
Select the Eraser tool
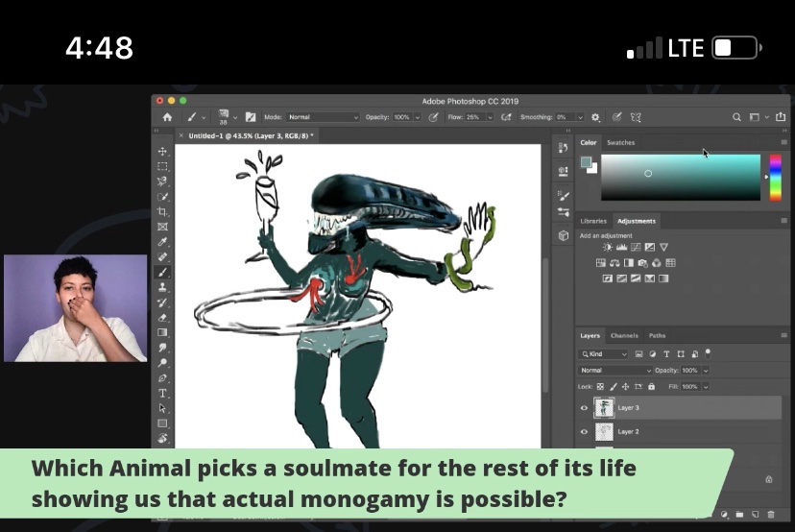pos(162,318)
